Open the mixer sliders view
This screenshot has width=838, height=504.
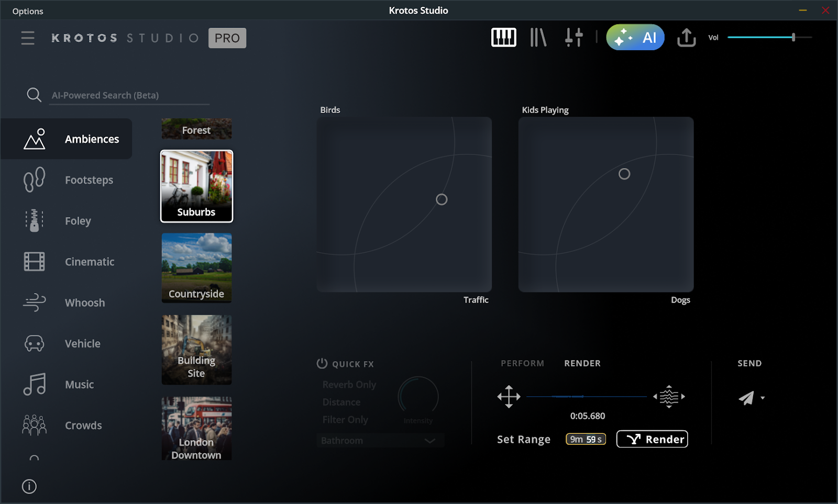(x=574, y=37)
